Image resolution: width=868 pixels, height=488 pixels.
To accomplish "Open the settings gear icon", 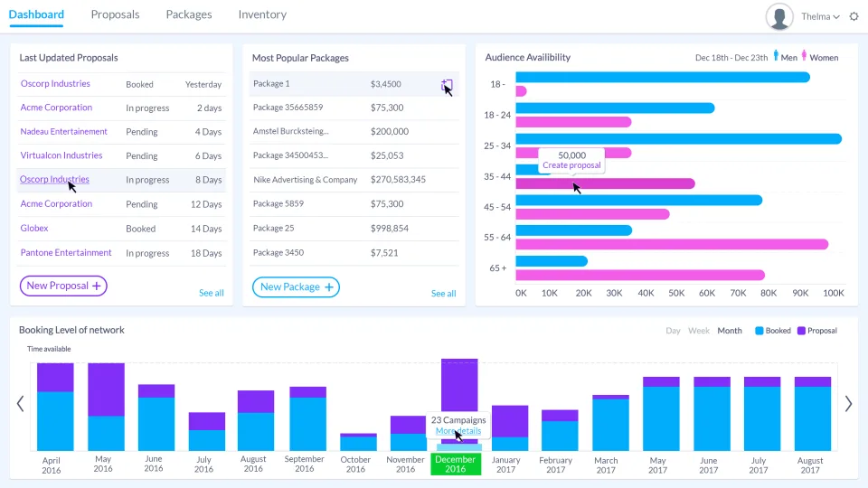I will pyautogui.click(x=854, y=16).
